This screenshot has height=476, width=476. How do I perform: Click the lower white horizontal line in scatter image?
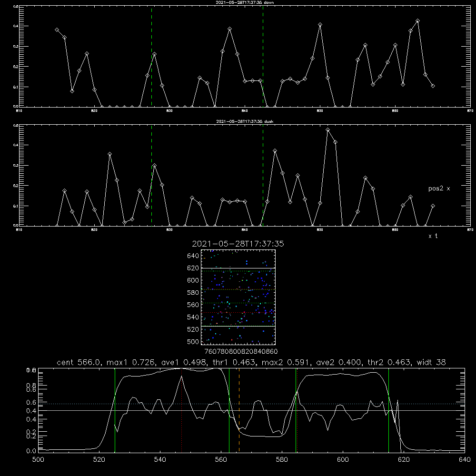tap(238, 326)
